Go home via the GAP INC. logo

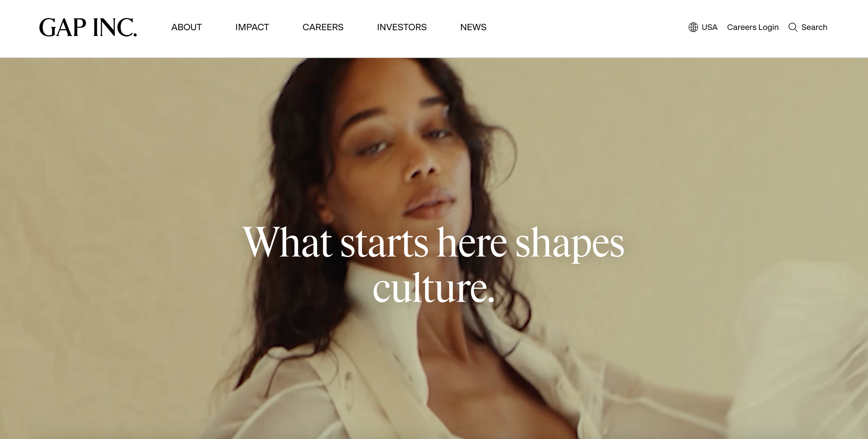click(x=88, y=27)
